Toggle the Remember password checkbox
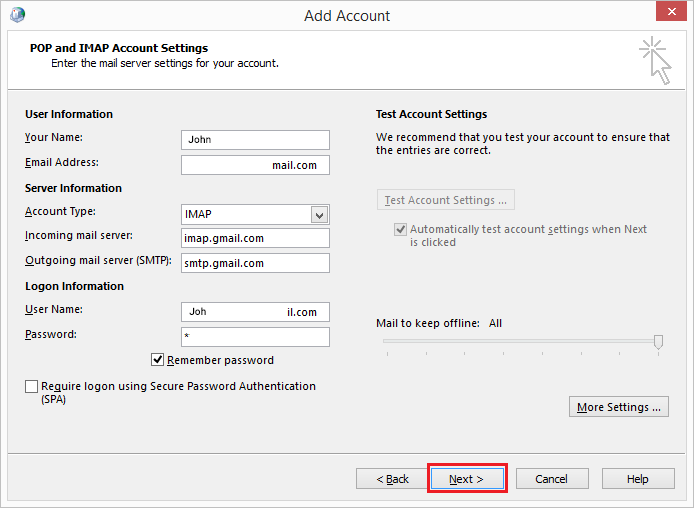Viewport: 694px width, 508px height. click(157, 360)
